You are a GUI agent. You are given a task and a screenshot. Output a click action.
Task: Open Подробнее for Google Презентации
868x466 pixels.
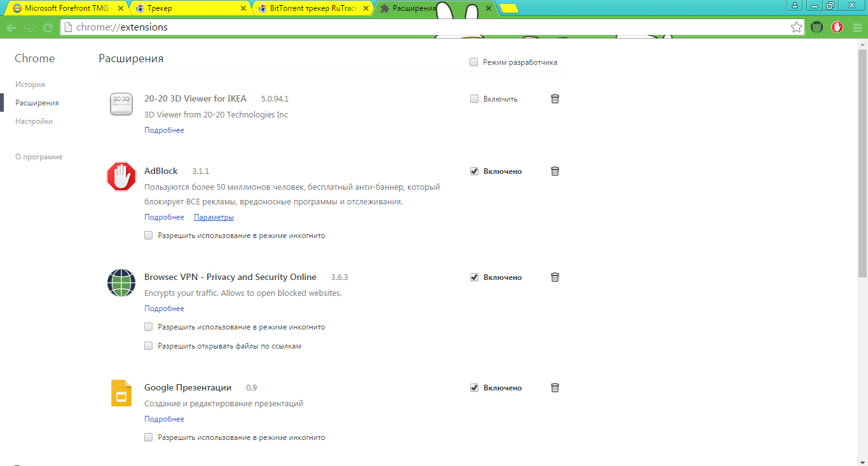pyautogui.click(x=164, y=419)
